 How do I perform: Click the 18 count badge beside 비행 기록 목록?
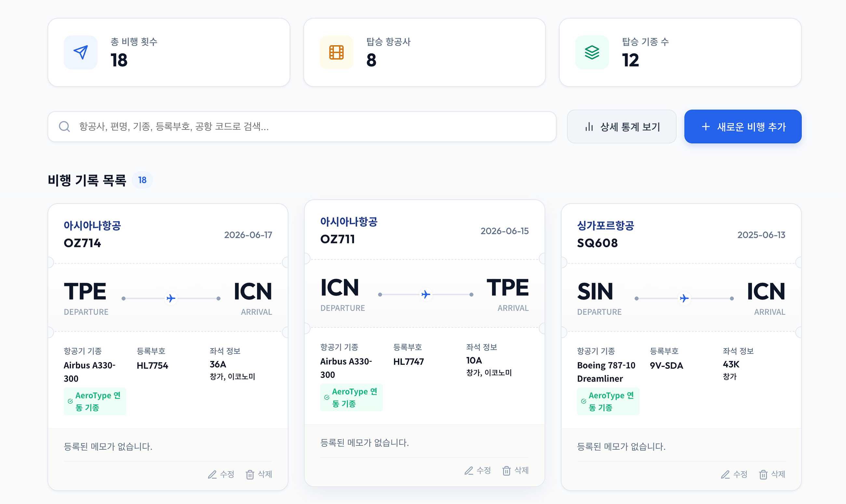point(142,180)
